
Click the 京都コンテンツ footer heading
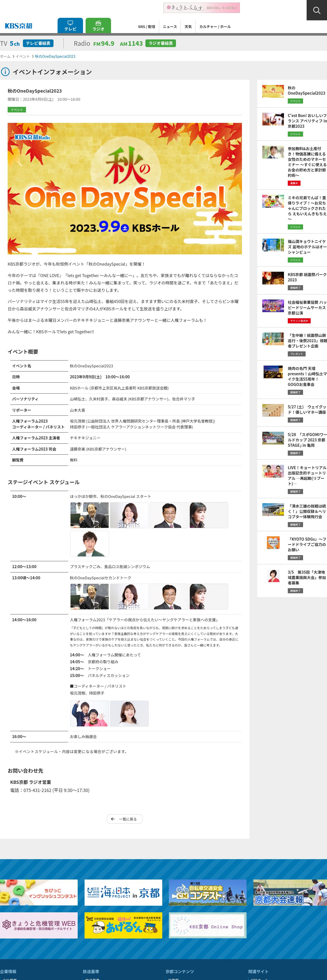[x=180, y=971]
